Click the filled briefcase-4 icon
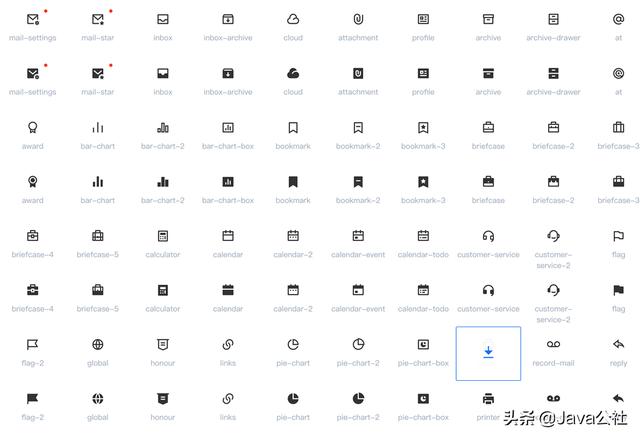Viewport: 640px width, 439px height. [33, 290]
